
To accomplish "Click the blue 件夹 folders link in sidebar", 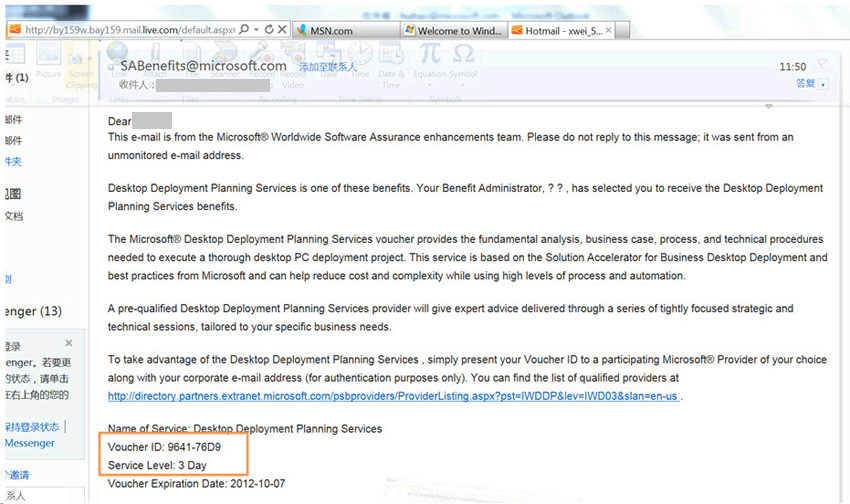I will [13, 161].
